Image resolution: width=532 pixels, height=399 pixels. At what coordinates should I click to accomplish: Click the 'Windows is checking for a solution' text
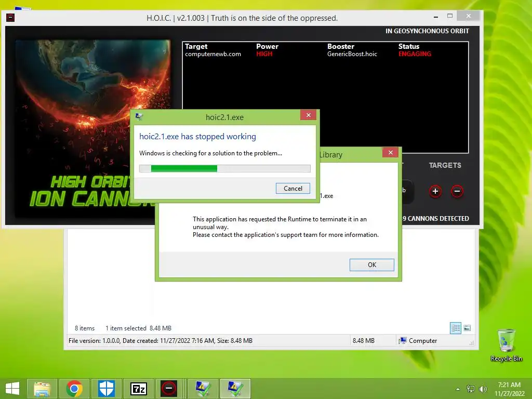(x=210, y=153)
